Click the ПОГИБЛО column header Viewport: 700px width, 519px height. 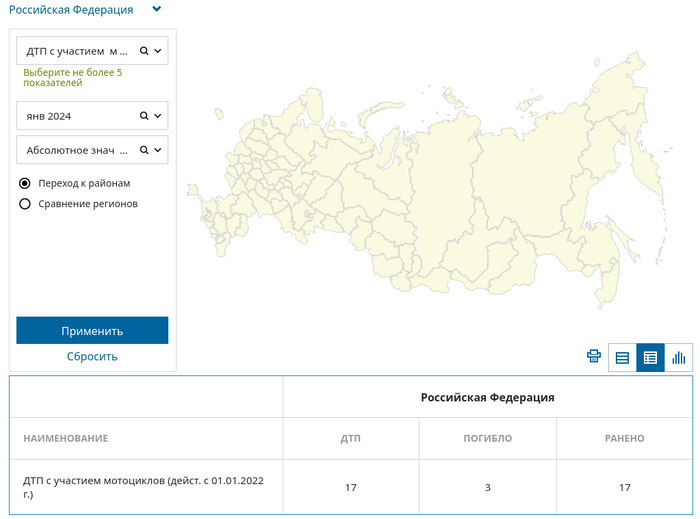tap(487, 439)
